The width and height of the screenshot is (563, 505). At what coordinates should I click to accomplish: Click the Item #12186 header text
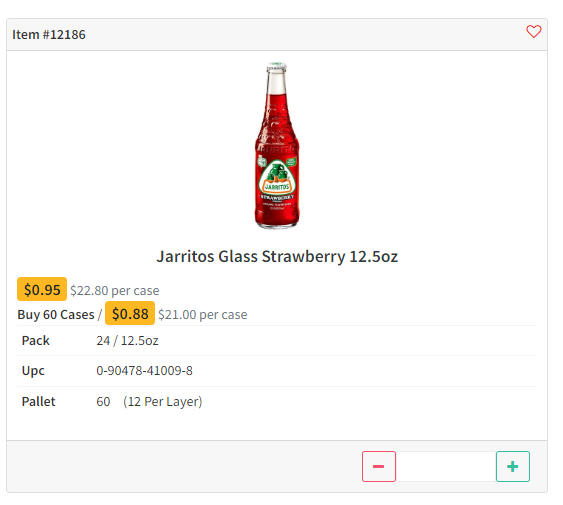click(x=49, y=34)
